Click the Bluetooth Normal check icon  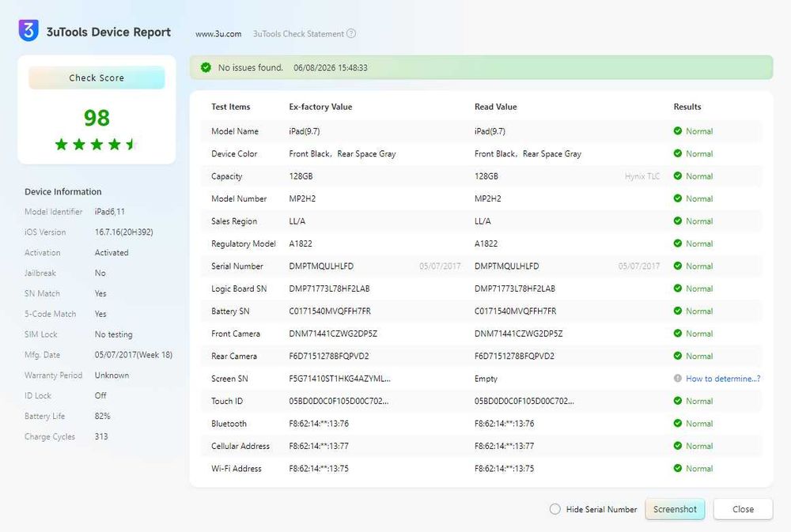678,424
